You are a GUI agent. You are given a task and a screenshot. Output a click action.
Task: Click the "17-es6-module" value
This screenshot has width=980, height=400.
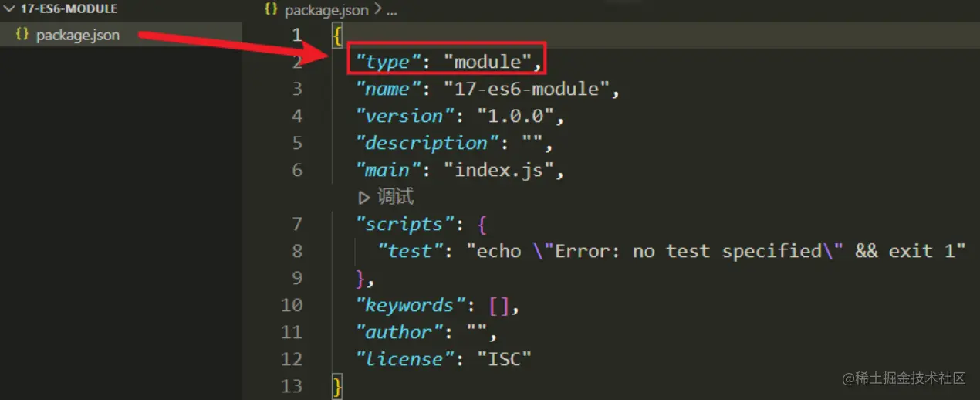point(526,90)
